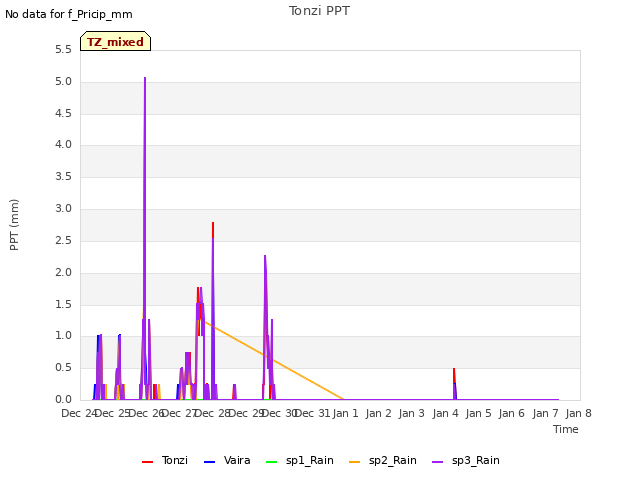The image size is (640, 480).
Task: Toggle sp2_Rain series visibility
Action: (x=383, y=460)
